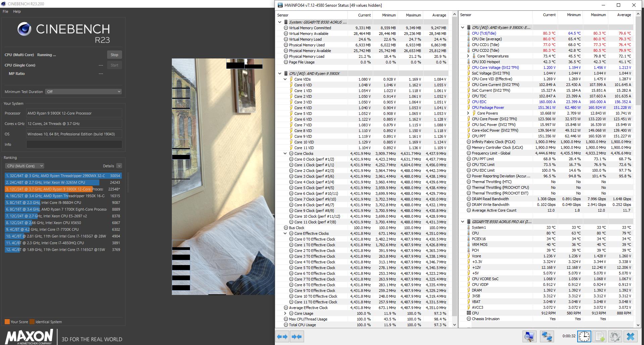Screen dimensions: 644x345
Task: Expand the Core Usage tree node
Action: click(285, 313)
